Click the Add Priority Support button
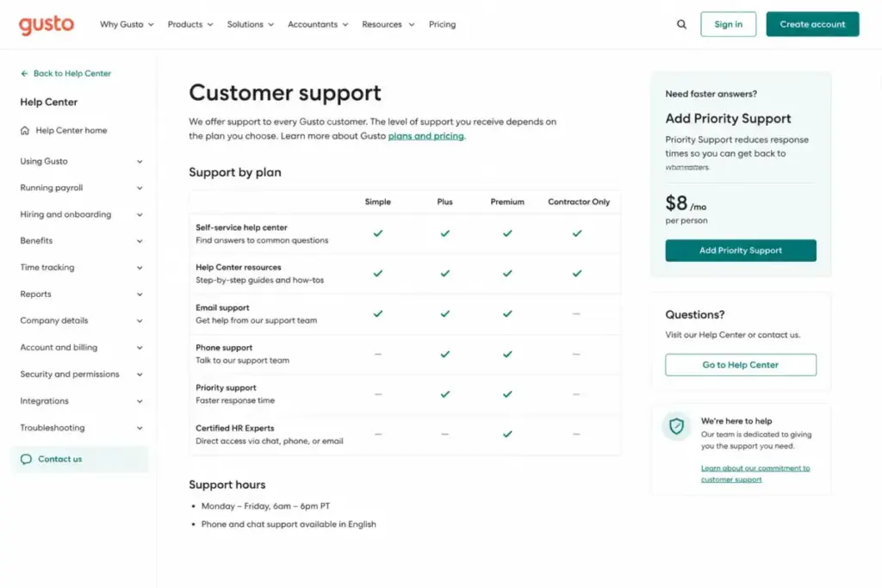The width and height of the screenshot is (882, 588). click(x=740, y=251)
